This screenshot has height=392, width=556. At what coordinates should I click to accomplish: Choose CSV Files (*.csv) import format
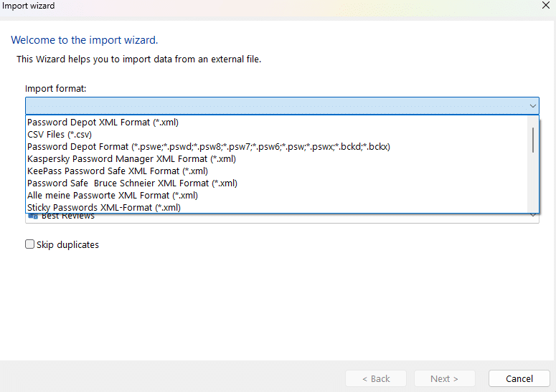pyautogui.click(x=277, y=135)
